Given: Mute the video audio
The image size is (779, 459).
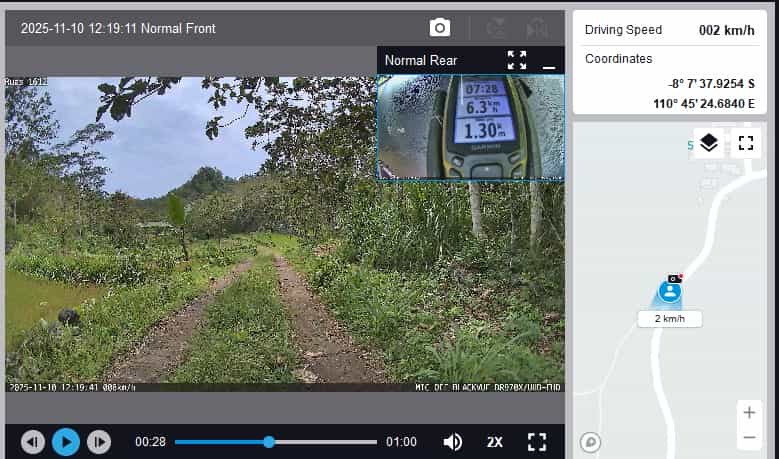Looking at the screenshot, I should point(453,442).
